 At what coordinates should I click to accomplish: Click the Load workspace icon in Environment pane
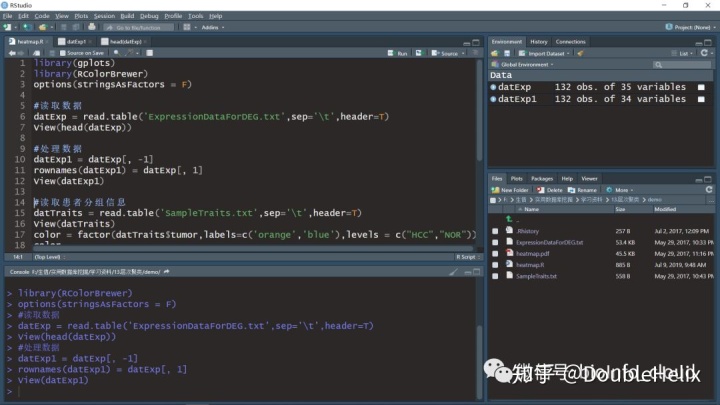pos(495,53)
